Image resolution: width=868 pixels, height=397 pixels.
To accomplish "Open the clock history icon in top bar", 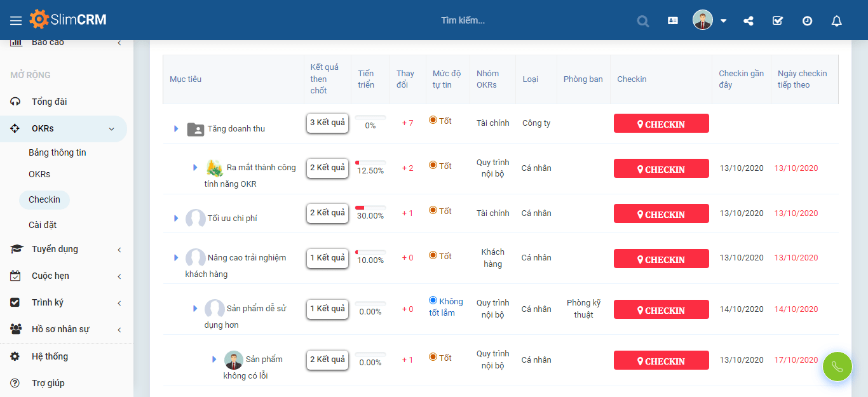I will pyautogui.click(x=807, y=20).
